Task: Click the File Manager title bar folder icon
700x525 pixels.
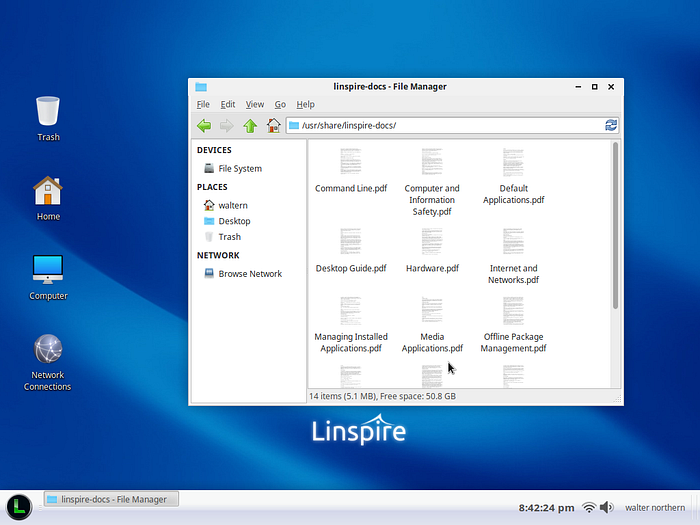Action: pos(201,87)
